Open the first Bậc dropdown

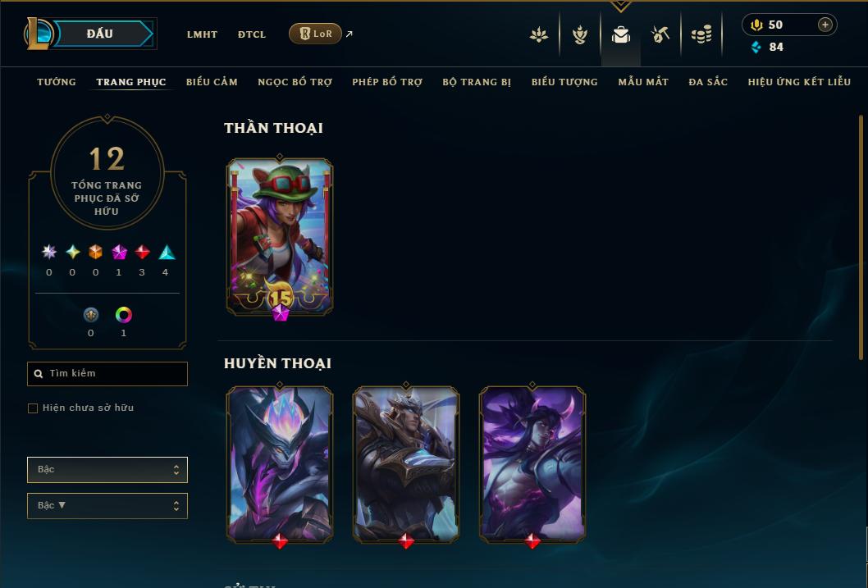pyautogui.click(x=107, y=470)
